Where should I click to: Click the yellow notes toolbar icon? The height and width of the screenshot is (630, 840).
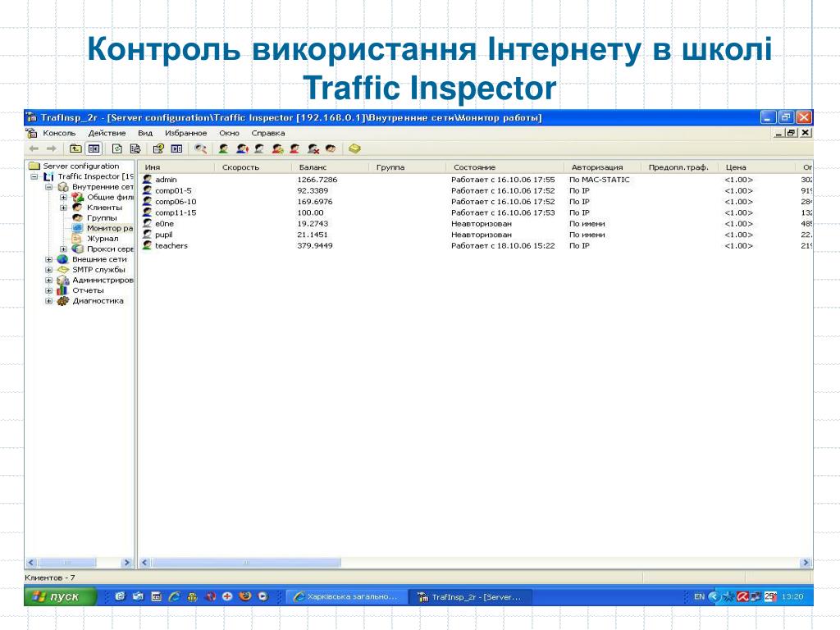click(354, 149)
